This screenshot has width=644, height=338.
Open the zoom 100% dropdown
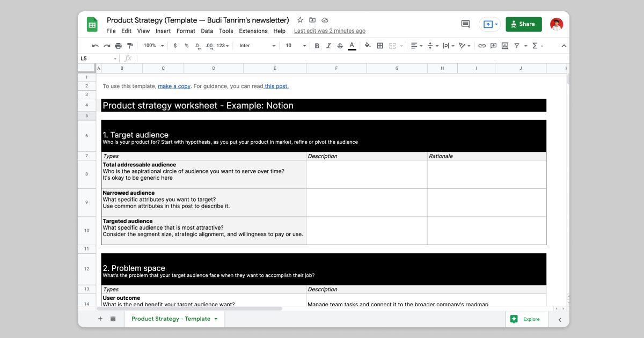[x=155, y=46]
